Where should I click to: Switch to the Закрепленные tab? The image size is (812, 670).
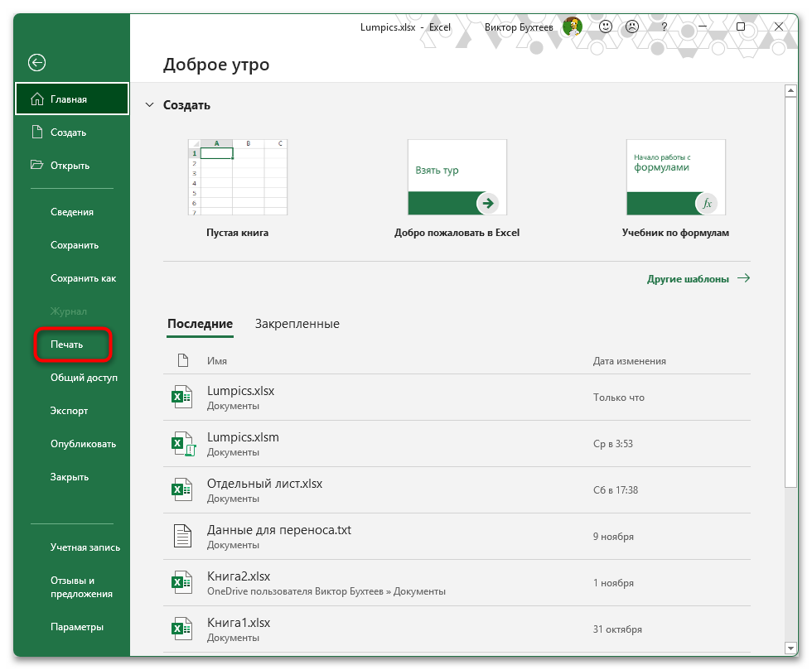tap(298, 324)
